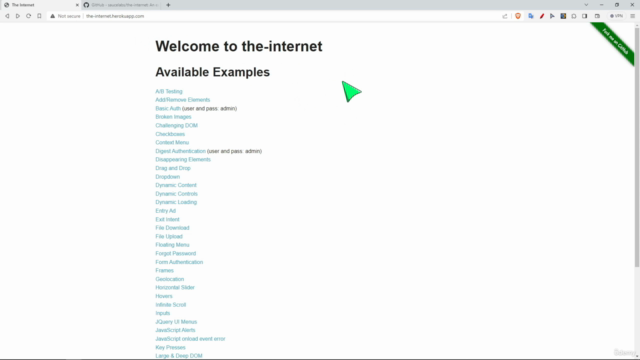The width and height of the screenshot is (640, 360).
Task: Click the Available Examples heading
Action: coord(213,72)
